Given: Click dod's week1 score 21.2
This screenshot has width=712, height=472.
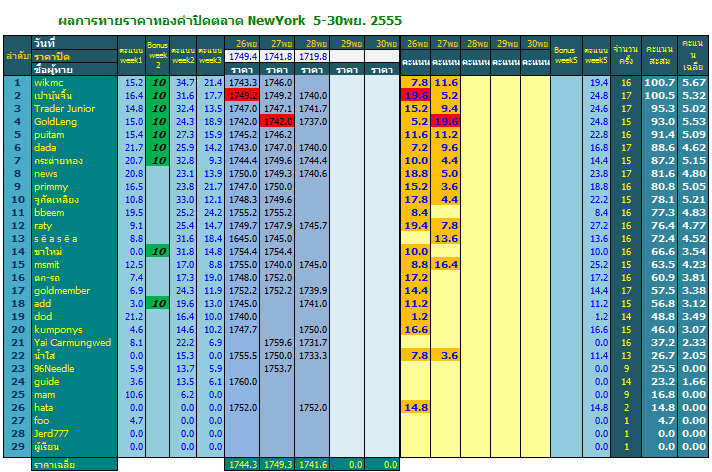Looking at the screenshot, I should click(x=132, y=317).
